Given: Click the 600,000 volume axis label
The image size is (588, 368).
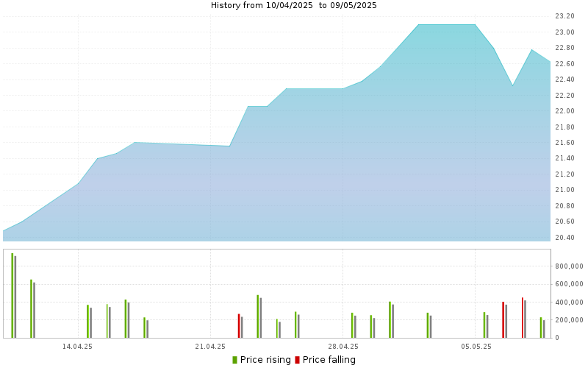Looking at the screenshot, I should pos(569,284).
